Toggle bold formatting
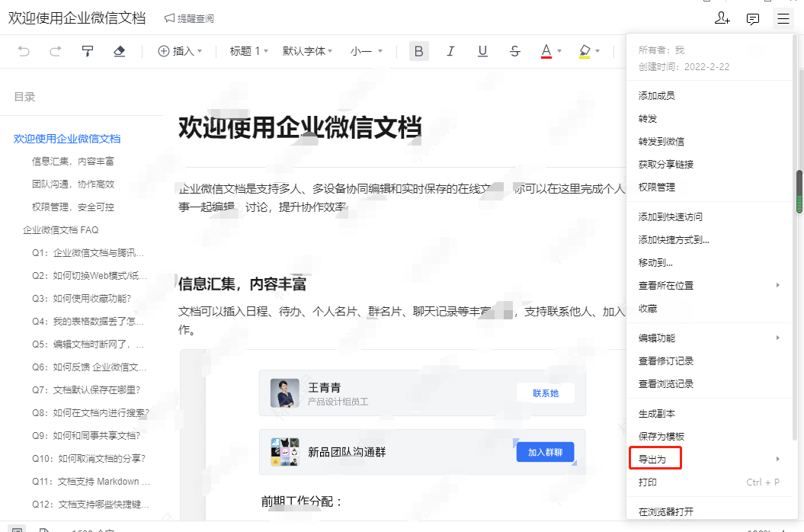This screenshot has width=804, height=532. (418, 51)
